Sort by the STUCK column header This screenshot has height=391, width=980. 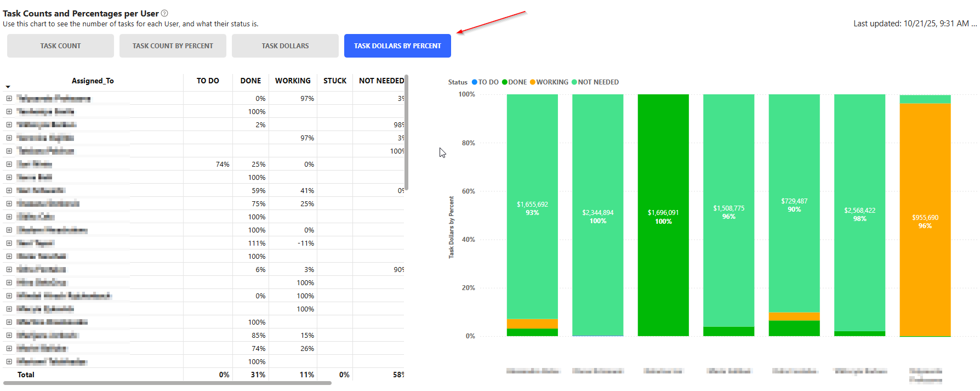point(334,81)
